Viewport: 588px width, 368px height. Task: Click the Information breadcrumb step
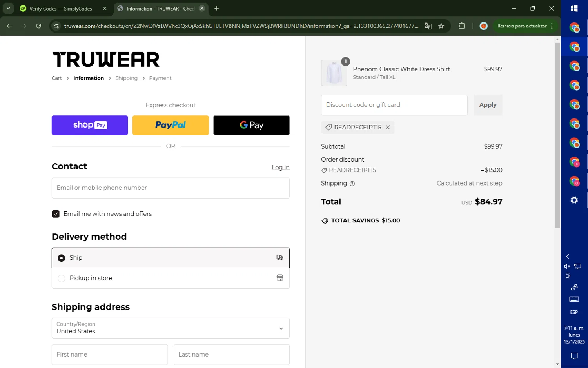point(89,78)
